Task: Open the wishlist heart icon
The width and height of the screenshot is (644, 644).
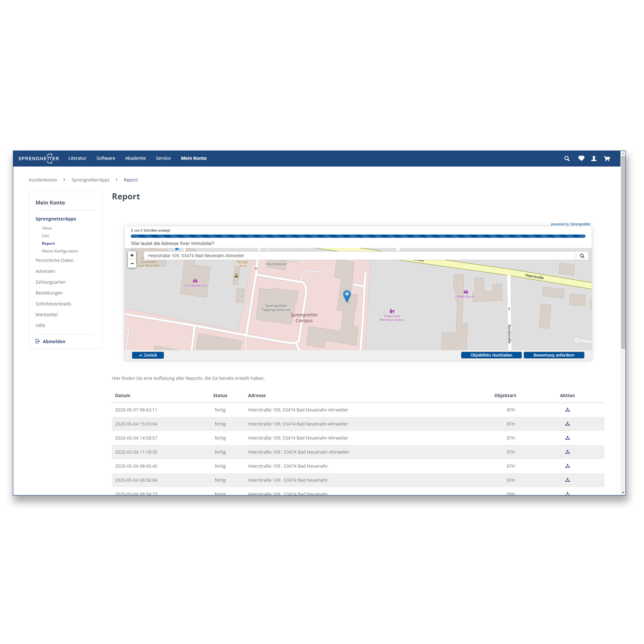Action: tap(581, 159)
